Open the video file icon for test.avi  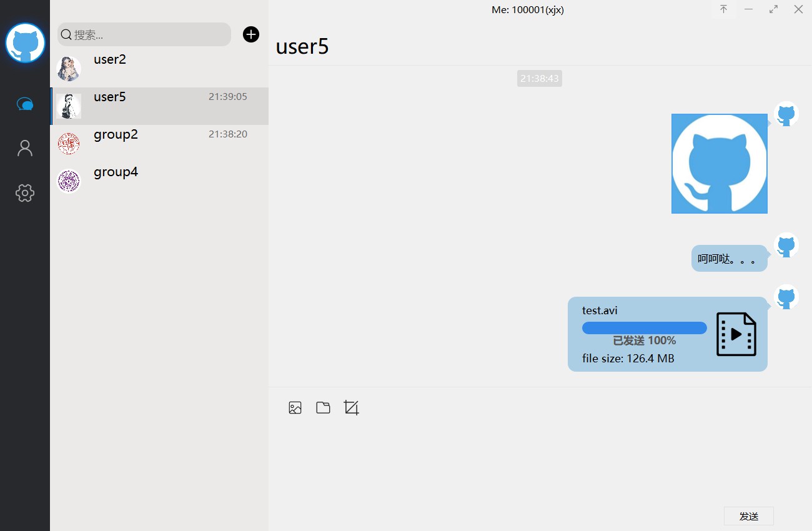pyautogui.click(x=736, y=334)
